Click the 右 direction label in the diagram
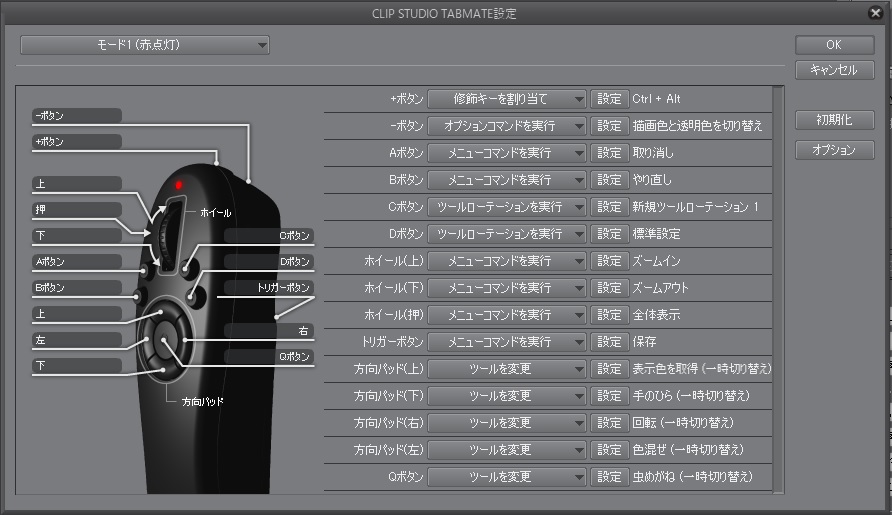The height and width of the screenshot is (515, 892). coord(269,331)
